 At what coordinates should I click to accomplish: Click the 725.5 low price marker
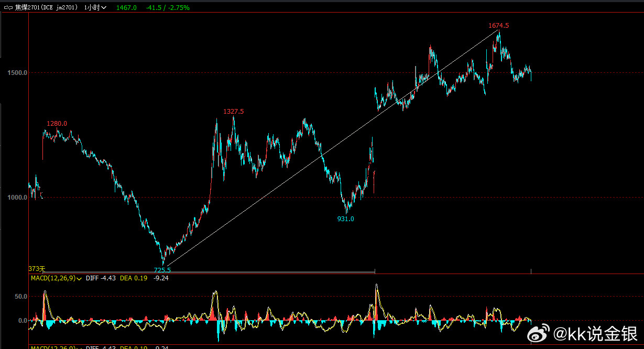pyautogui.click(x=162, y=270)
